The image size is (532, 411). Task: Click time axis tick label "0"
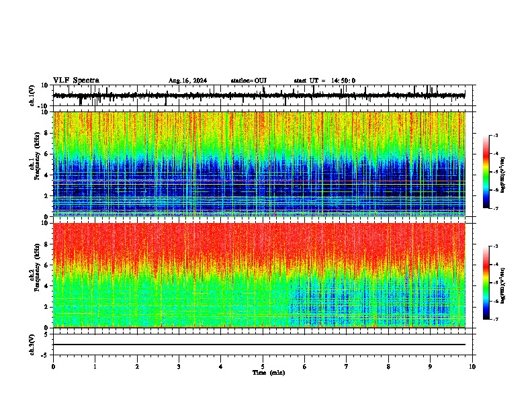click(53, 367)
